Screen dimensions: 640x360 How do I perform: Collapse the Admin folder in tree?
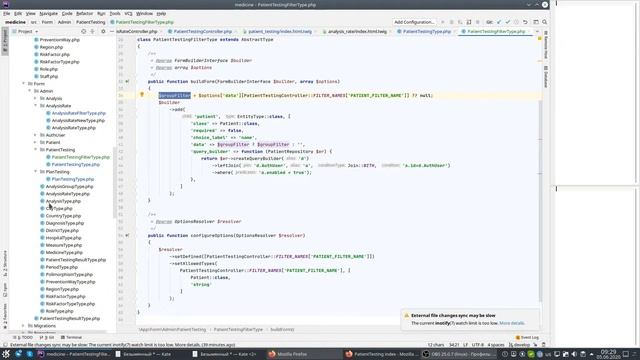(30, 91)
